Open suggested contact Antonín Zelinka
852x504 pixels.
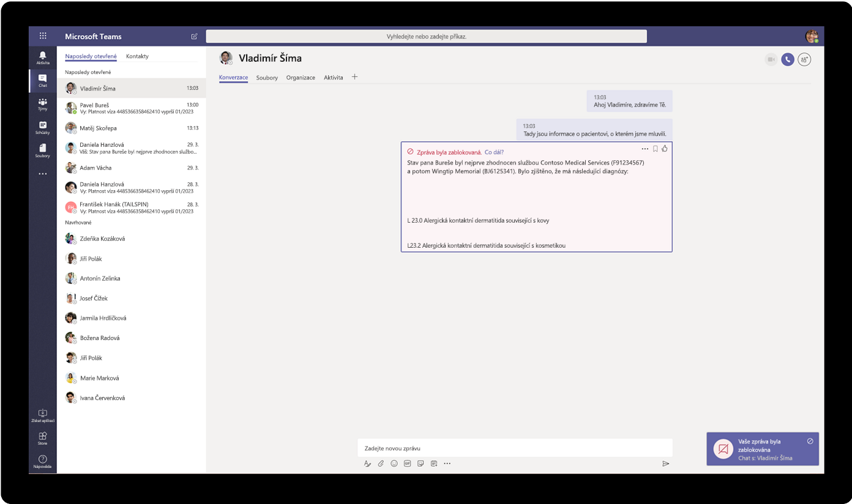(x=132, y=278)
